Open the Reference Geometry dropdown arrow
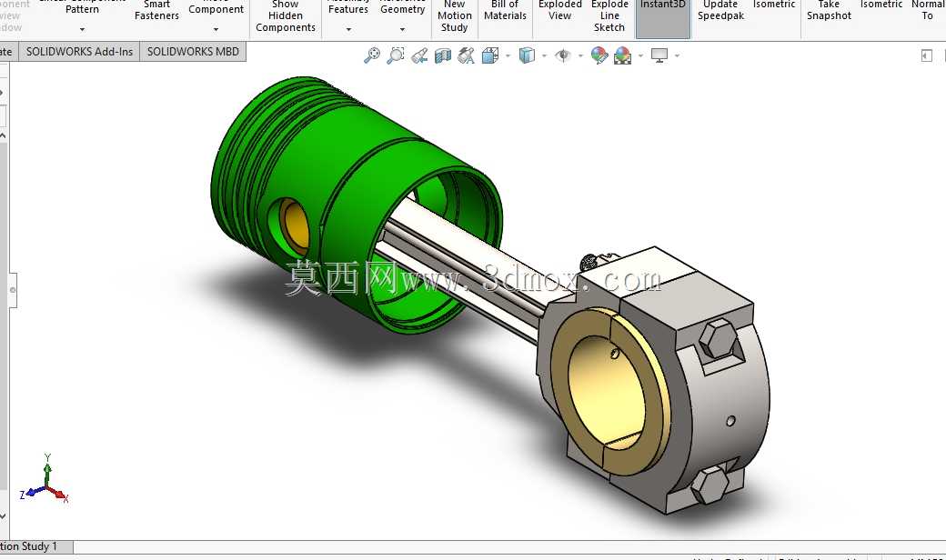The height and width of the screenshot is (560, 946). tap(402, 29)
